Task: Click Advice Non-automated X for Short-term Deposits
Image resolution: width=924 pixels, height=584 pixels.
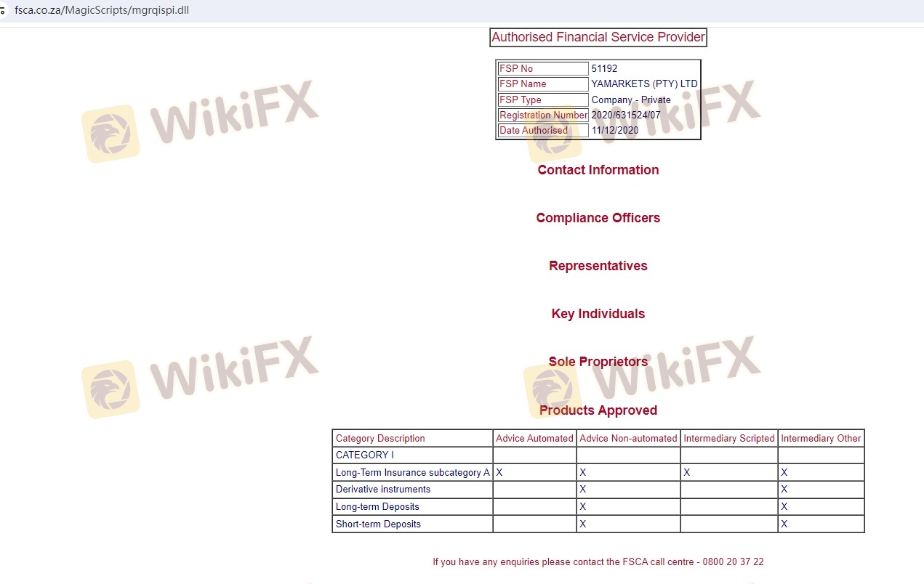Action: click(x=583, y=524)
